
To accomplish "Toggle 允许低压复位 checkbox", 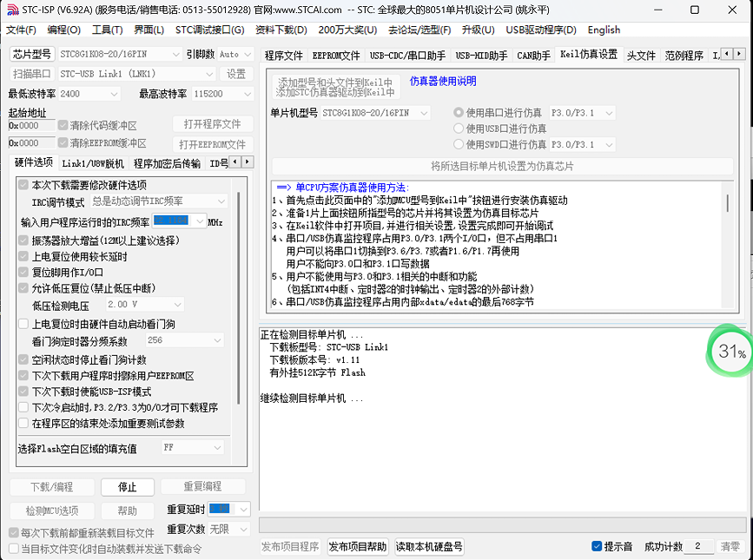I will click(23, 288).
